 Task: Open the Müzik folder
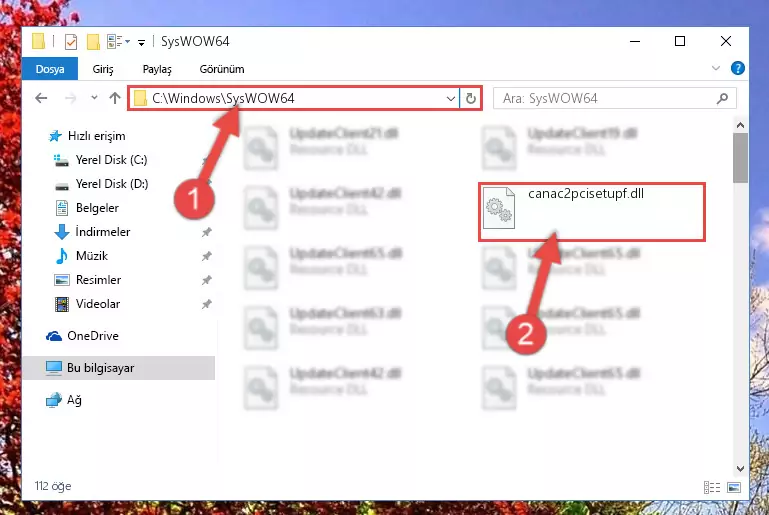[92, 256]
